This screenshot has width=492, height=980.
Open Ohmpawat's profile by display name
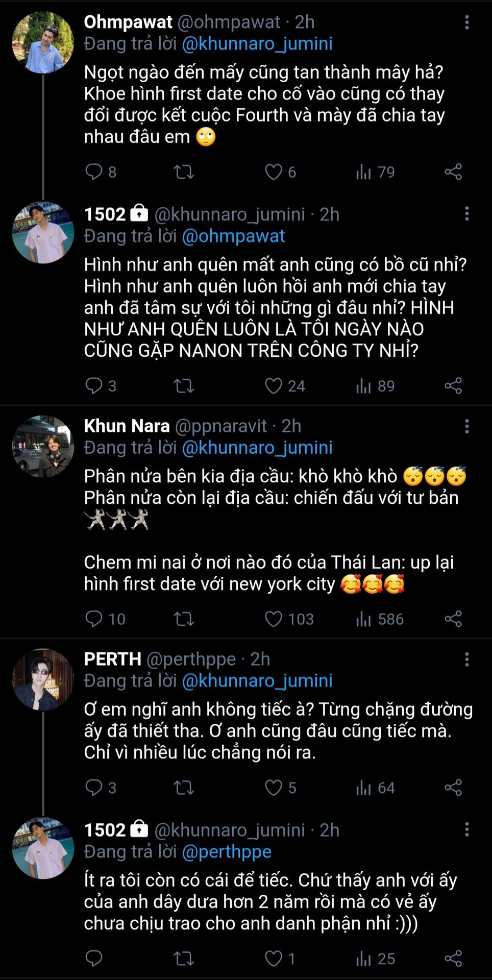128,22
